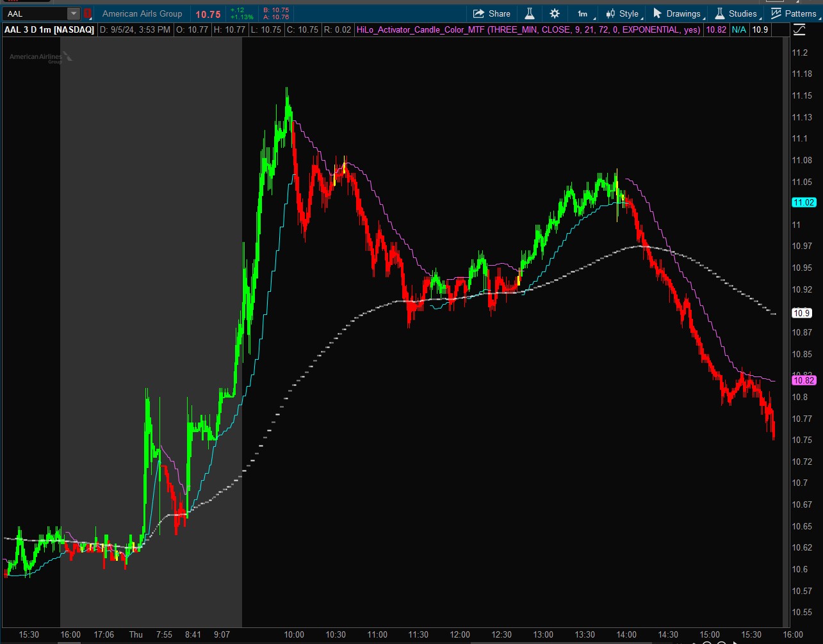Click the magenta 10.82 study value in header
Screen dimensions: 823x644
tap(715, 29)
